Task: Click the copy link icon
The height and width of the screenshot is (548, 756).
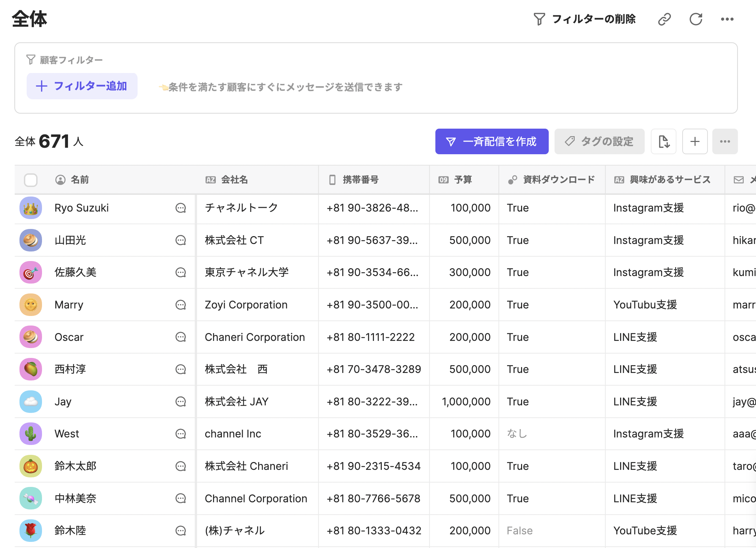Action: 664,19
